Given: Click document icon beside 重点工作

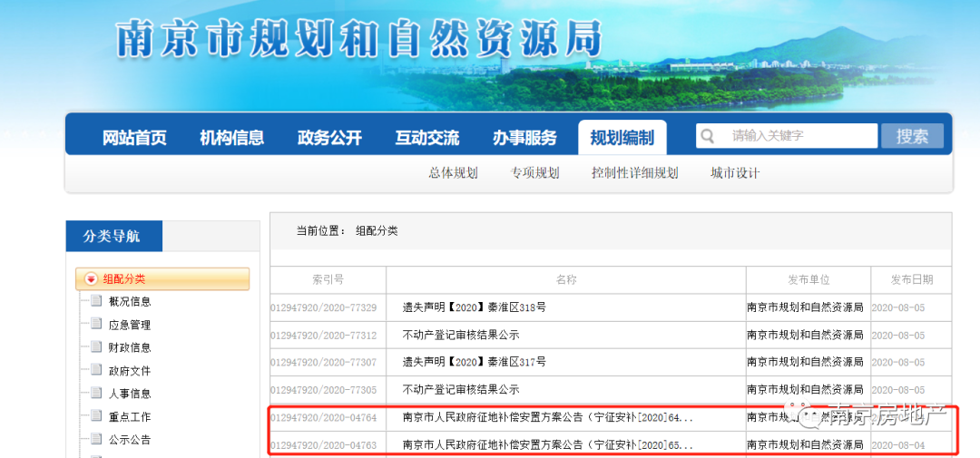Looking at the screenshot, I should point(96,415).
